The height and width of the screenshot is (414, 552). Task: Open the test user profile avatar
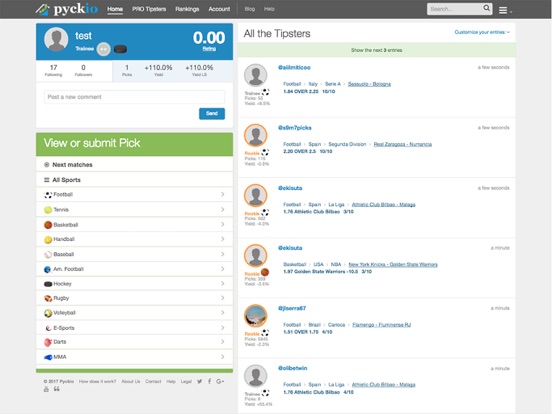click(56, 39)
